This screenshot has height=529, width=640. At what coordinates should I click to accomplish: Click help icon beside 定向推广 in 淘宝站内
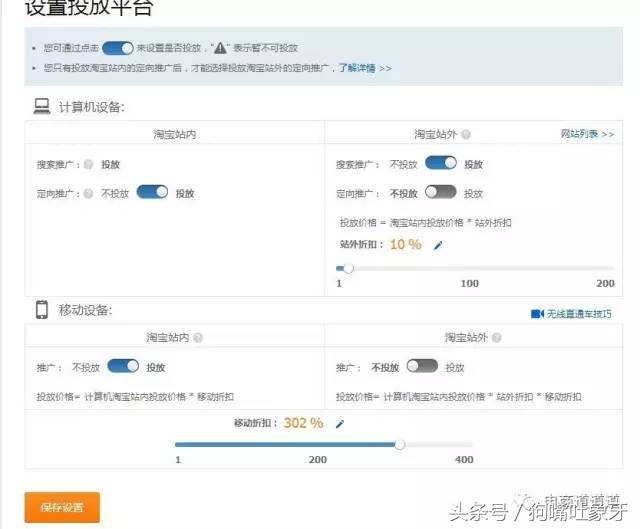click(x=88, y=193)
